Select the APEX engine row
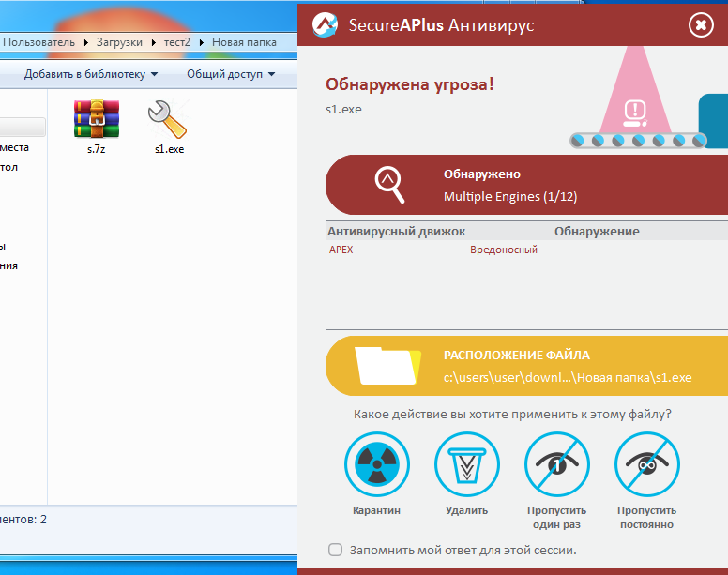 [527, 250]
